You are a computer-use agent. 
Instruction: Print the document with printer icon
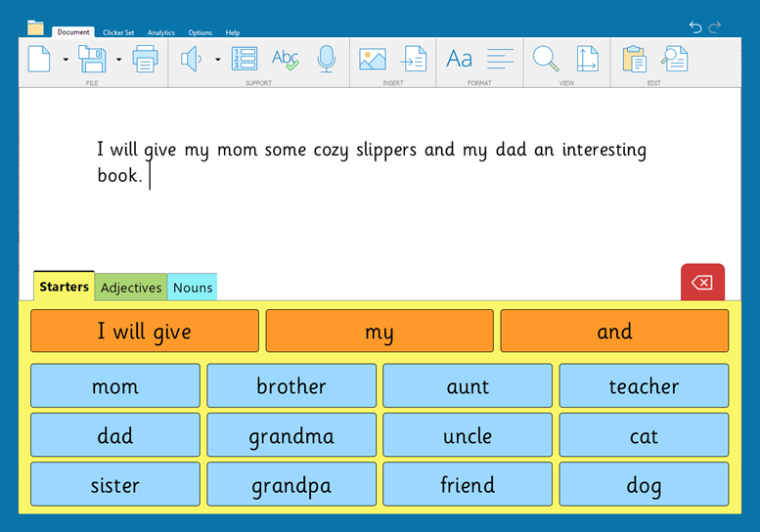[x=145, y=59]
